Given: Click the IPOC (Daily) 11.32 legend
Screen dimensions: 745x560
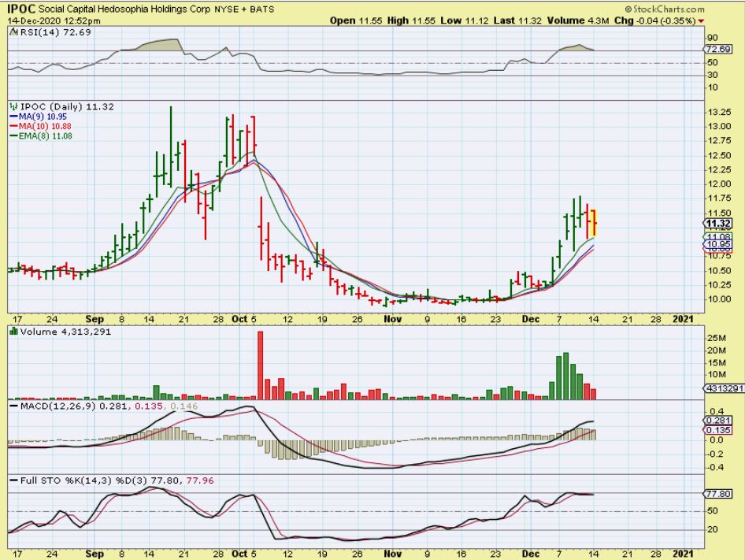Looking at the screenshot, I should pos(66,106).
